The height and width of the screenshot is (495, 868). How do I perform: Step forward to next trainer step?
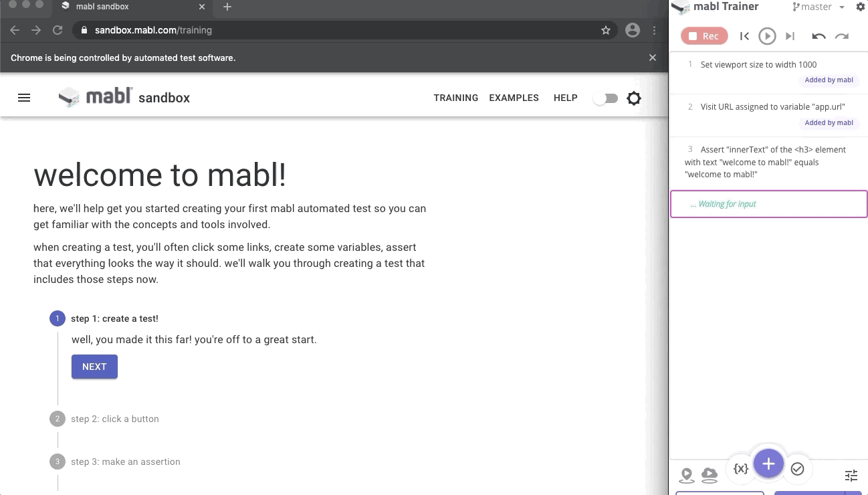[790, 36]
